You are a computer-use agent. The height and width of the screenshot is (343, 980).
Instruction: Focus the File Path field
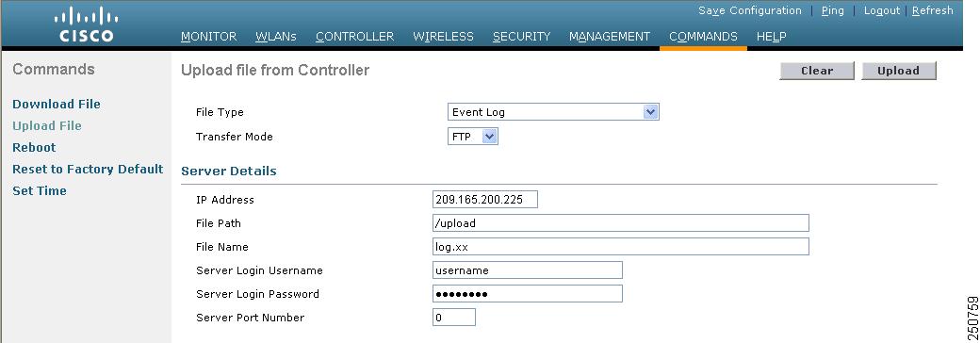(x=621, y=223)
